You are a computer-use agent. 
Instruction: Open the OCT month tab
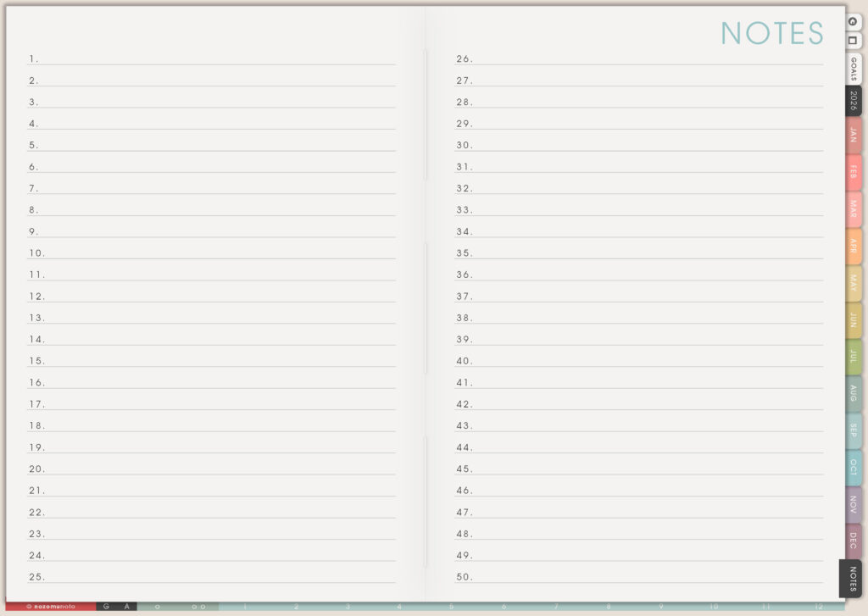tap(853, 467)
